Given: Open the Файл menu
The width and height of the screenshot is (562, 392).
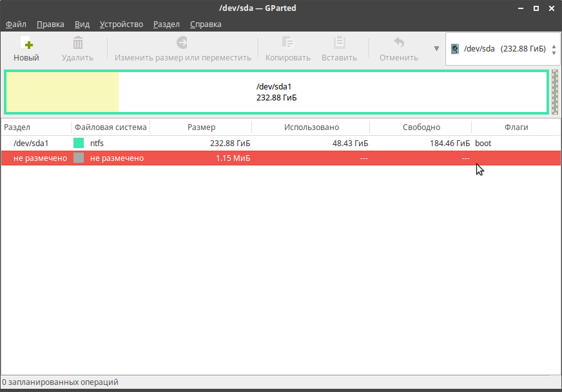Looking at the screenshot, I should (x=15, y=24).
